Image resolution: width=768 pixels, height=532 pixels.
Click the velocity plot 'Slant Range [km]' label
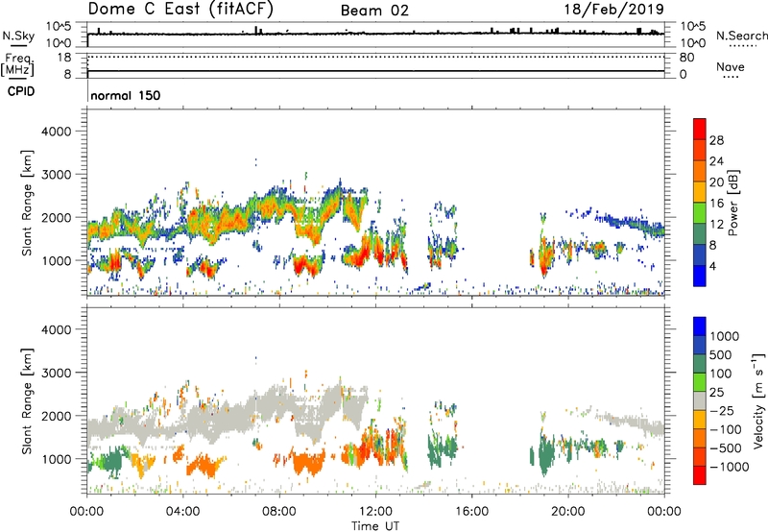27,401
